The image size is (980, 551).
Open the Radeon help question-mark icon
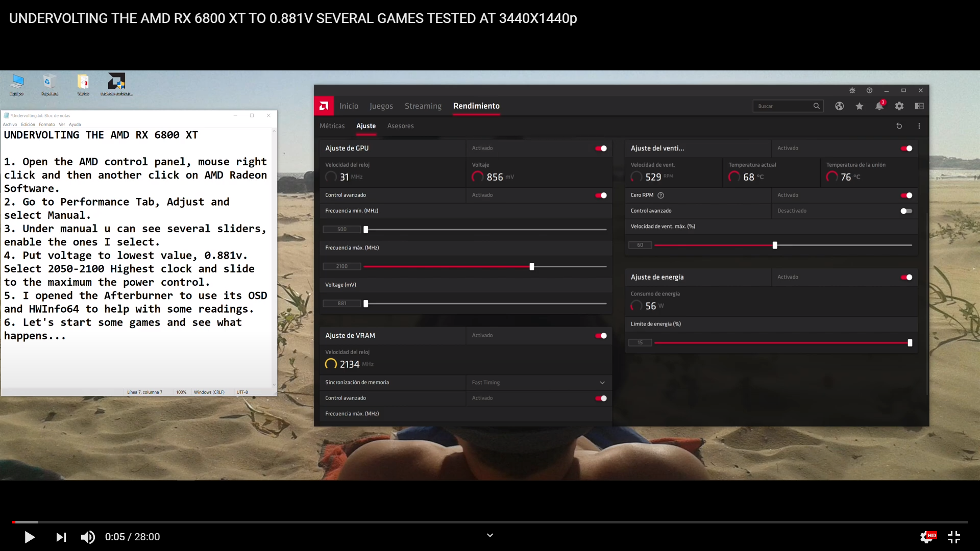pos(869,90)
